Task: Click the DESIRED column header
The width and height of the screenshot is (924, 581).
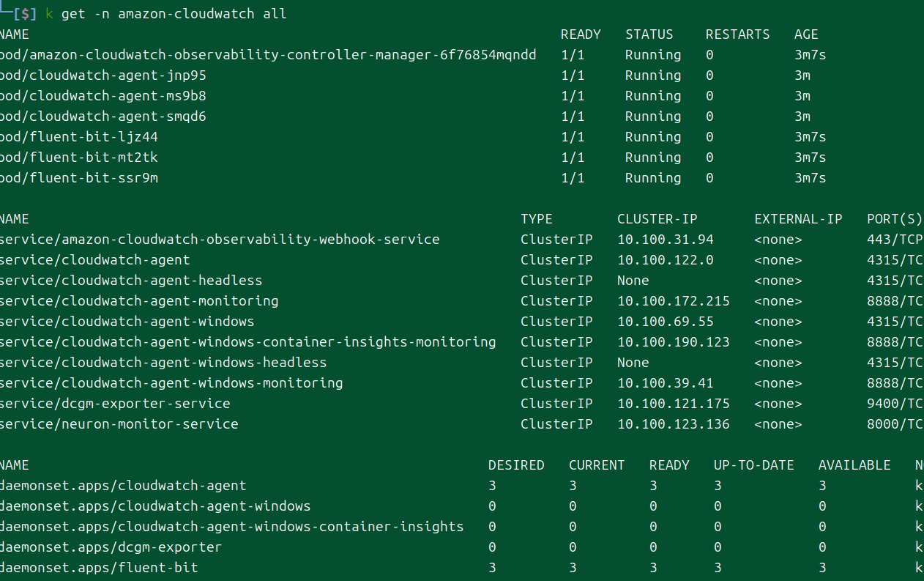Action: 516,465
